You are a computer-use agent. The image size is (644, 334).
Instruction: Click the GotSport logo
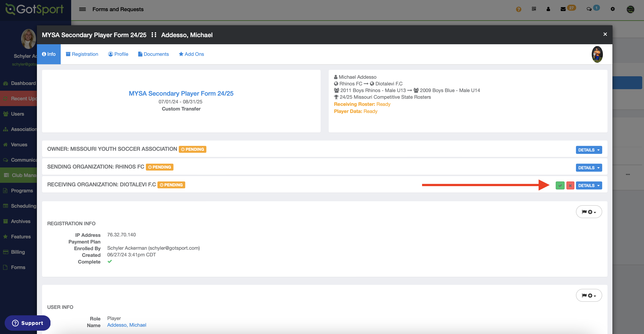pos(34,9)
